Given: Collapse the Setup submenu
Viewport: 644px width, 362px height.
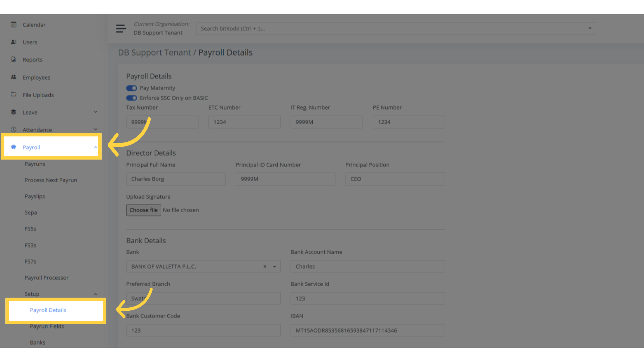Looking at the screenshot, I should 96,294.
